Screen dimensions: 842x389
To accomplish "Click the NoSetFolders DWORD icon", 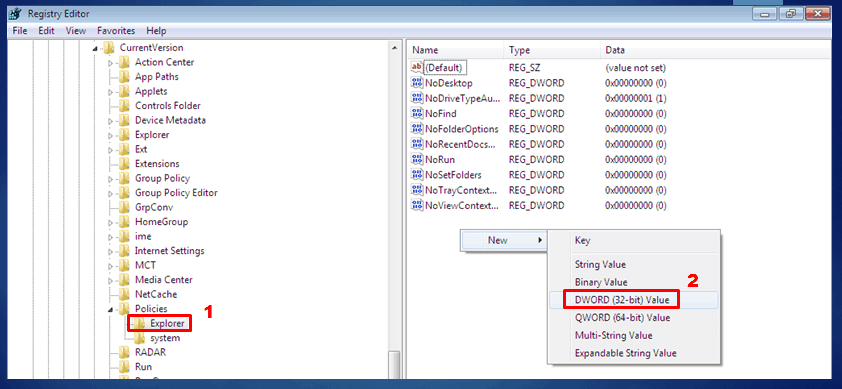I will 417,175.
